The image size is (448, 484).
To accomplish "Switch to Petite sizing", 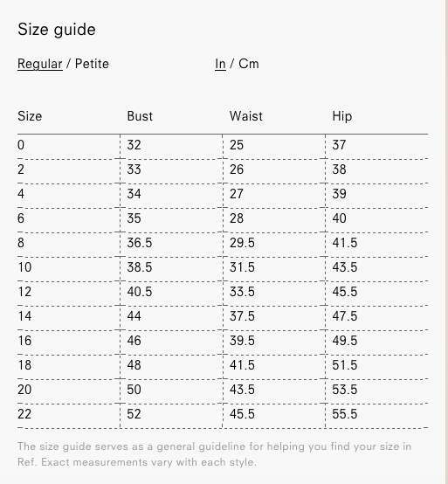I will pyautogui.click(x=92, y=64).
